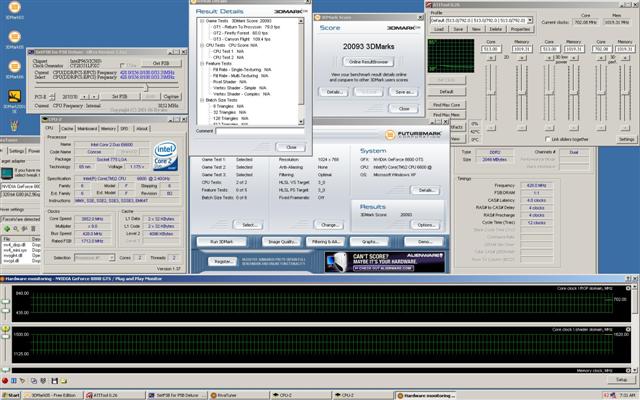Switch to the Cache tab in CPU-Z
The width and height of the screenshot is (640, 400).
[x=67, y=129]
